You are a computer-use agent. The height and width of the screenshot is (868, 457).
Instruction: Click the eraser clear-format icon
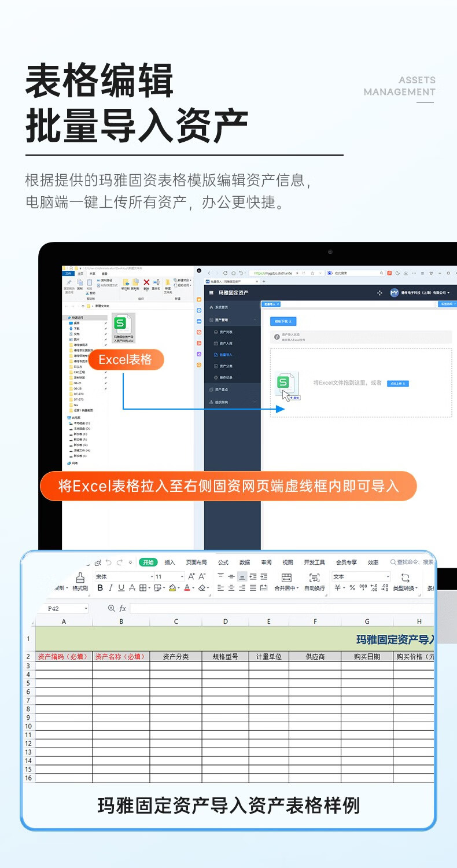click(x=203, y=588)
